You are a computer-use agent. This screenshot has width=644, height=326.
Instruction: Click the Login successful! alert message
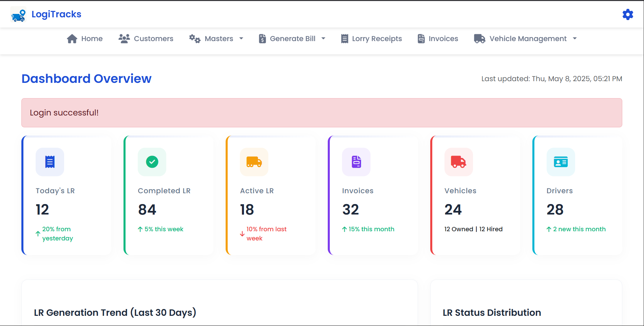click(x=322, y=113)
